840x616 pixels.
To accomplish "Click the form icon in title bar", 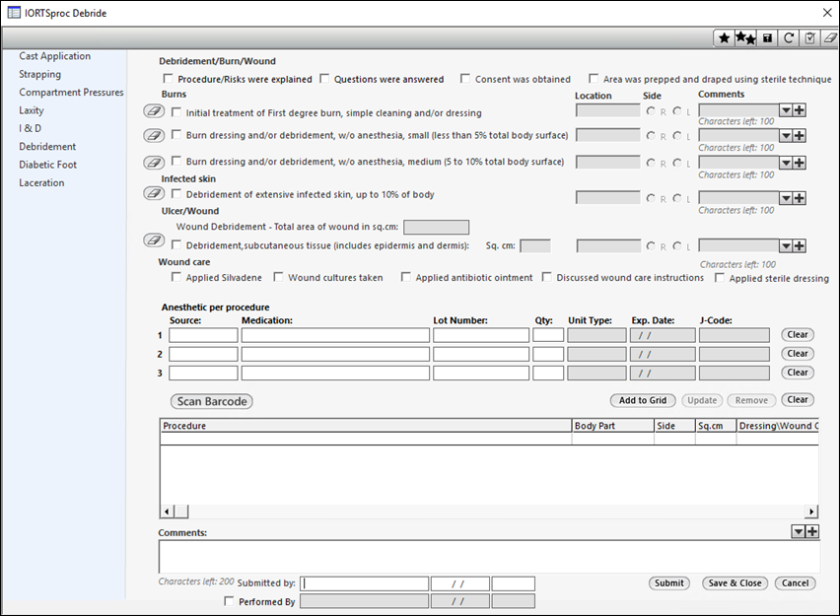I will tap(14, 13).
